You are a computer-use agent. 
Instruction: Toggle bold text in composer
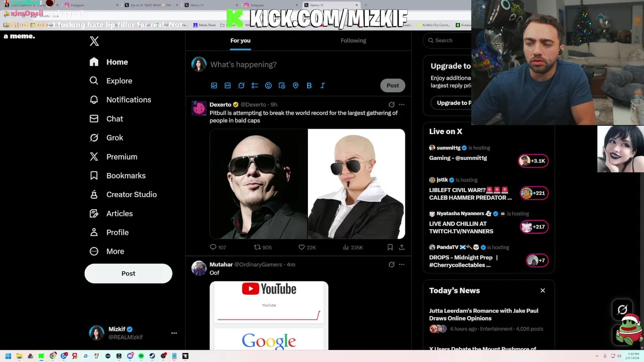click(x=309, y=85)
